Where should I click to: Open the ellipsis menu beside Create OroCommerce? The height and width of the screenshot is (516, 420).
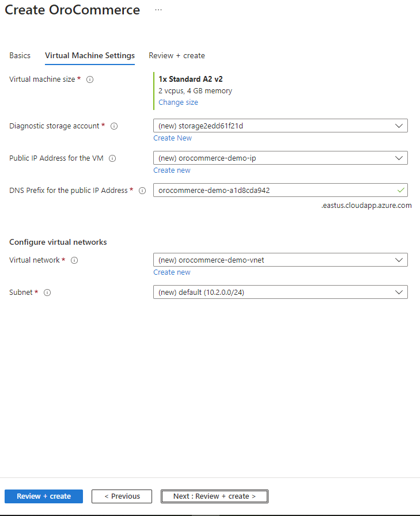[158, 10]
